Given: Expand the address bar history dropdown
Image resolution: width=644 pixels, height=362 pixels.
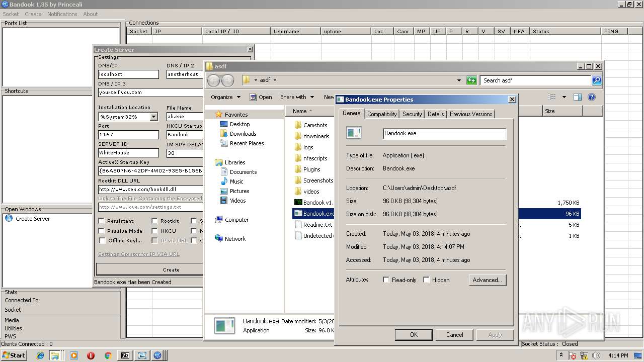Looking at the screenshot, I should click(x=459, y=80).
